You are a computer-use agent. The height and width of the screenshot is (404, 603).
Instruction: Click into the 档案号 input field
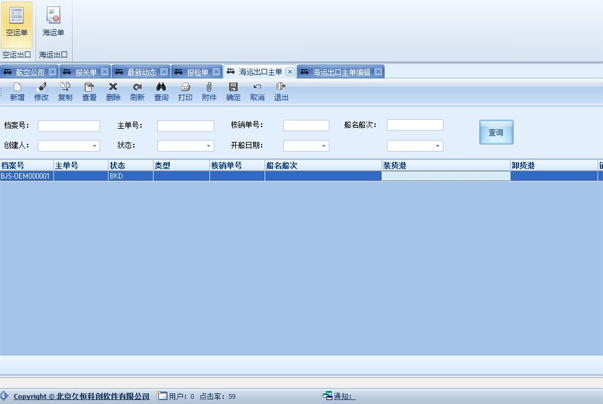pyautogui.click(x=69, y=126)
